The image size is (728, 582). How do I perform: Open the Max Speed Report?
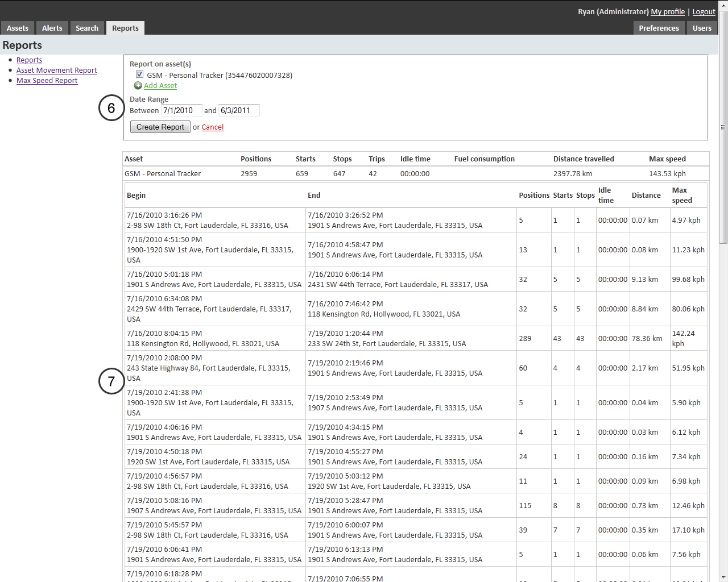(x=47, y=80)
